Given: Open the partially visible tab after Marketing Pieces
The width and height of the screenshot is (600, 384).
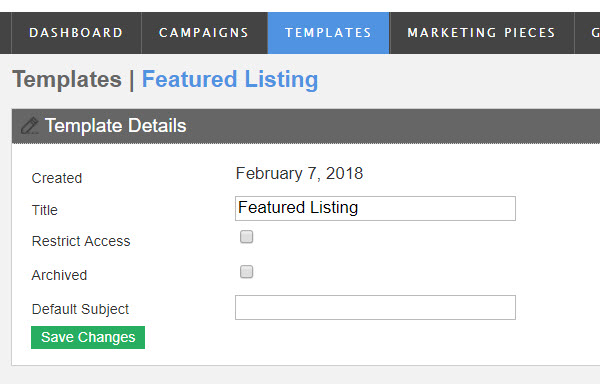Looking at the screenshot, I should [x=587, y=33].
